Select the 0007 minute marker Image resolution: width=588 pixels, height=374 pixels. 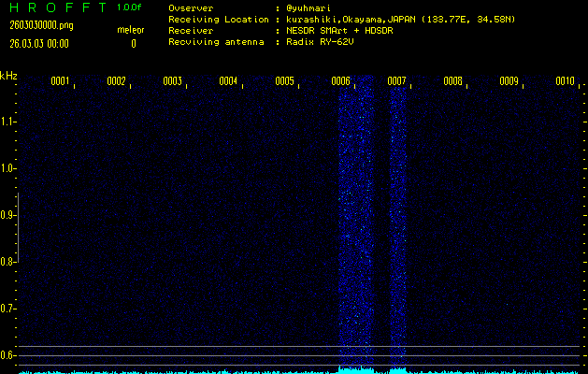coord(397,81)
